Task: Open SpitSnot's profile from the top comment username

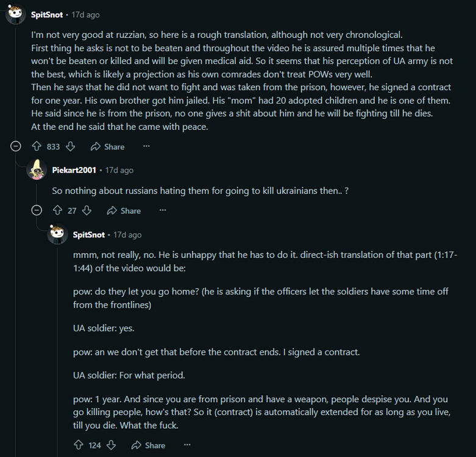Action: tap(48, 15)
